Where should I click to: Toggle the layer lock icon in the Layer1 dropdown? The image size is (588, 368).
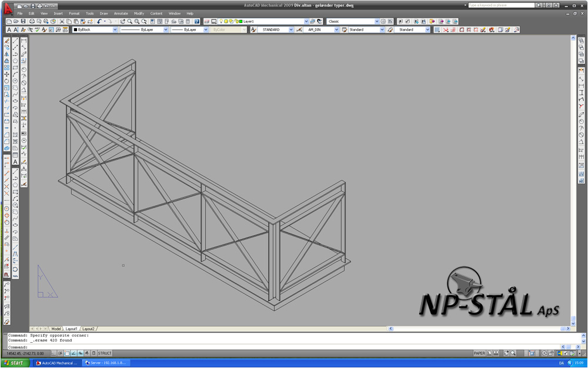(235, 21)
